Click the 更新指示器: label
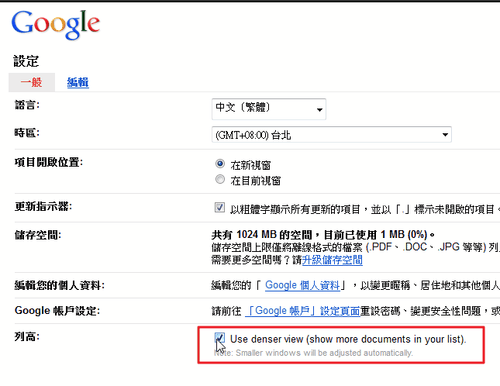 click(43, 206)
